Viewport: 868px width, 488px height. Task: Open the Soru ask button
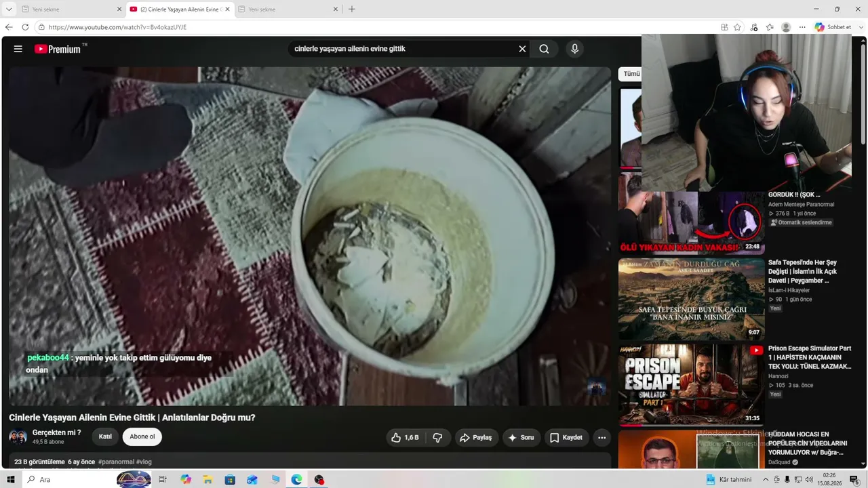[521, 438]
